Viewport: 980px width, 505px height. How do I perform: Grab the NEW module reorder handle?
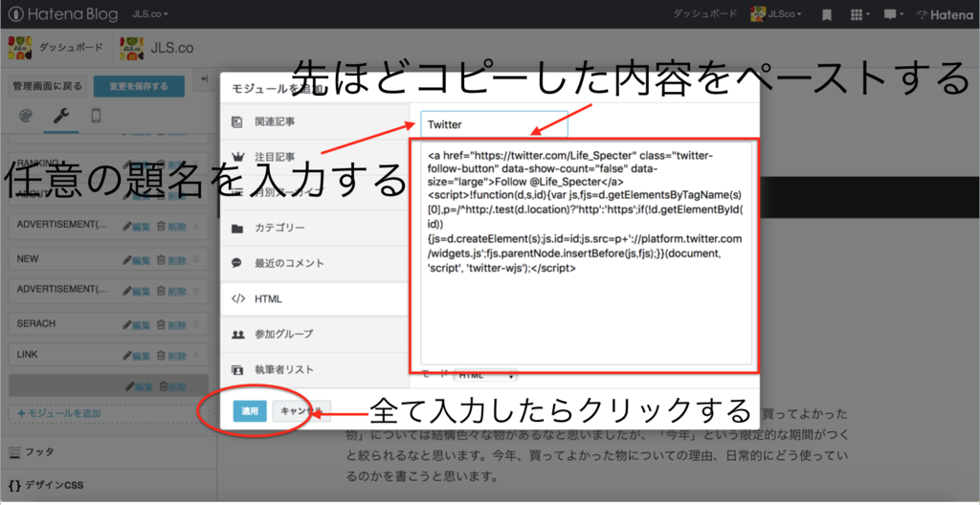click(x=196, y=259)
